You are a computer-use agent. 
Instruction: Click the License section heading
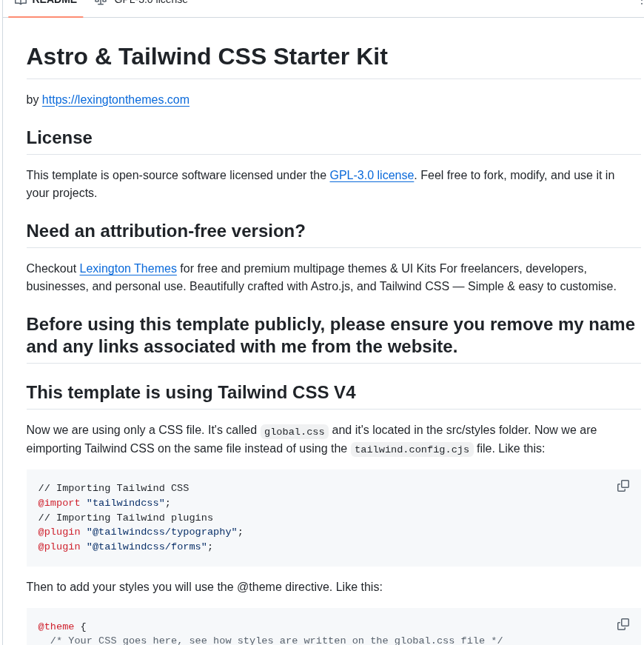tap(58, 137)
